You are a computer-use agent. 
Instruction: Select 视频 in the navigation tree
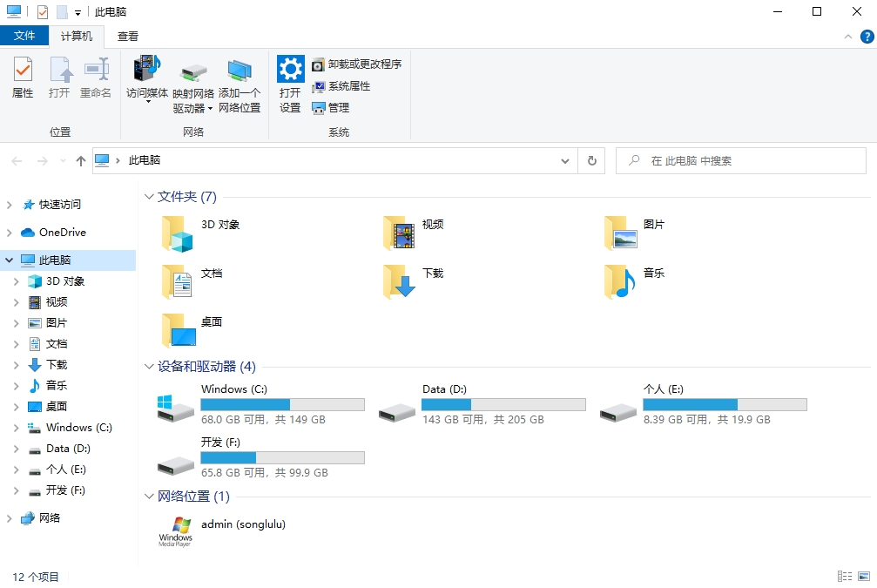click(57, 302)
